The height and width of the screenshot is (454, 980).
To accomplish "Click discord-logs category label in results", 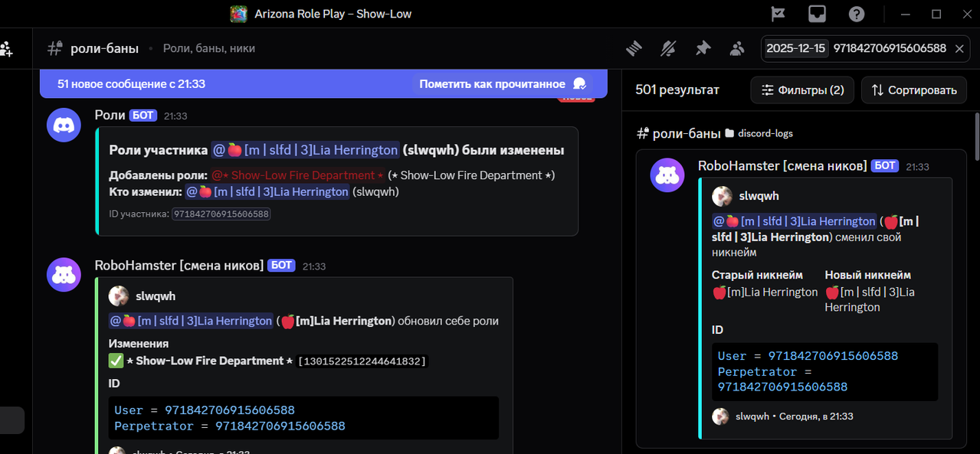I will [x=759, y=133].
